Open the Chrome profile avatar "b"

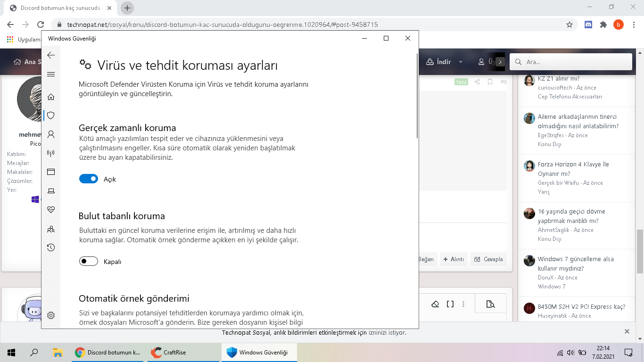click(x=619, y=25)
